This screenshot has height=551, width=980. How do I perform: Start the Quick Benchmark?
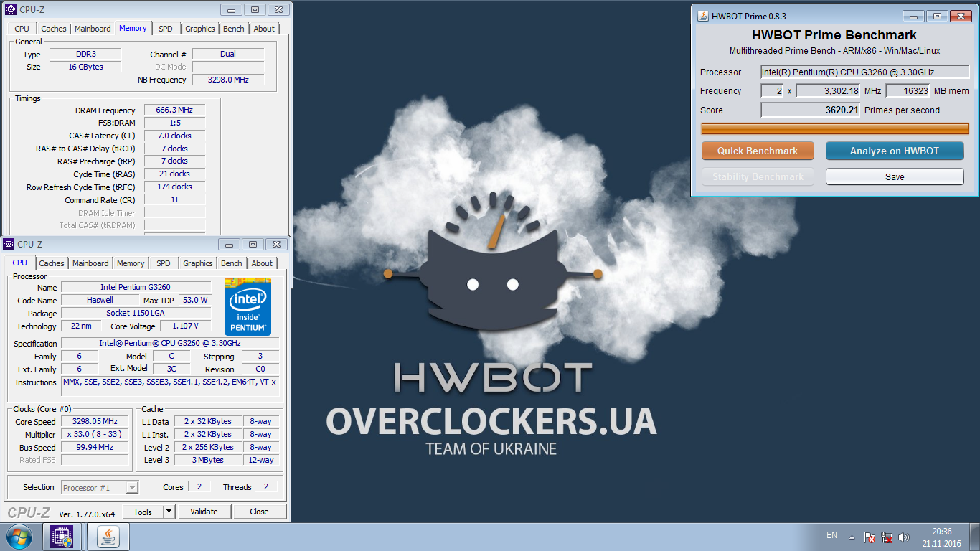tap(758, 151)
